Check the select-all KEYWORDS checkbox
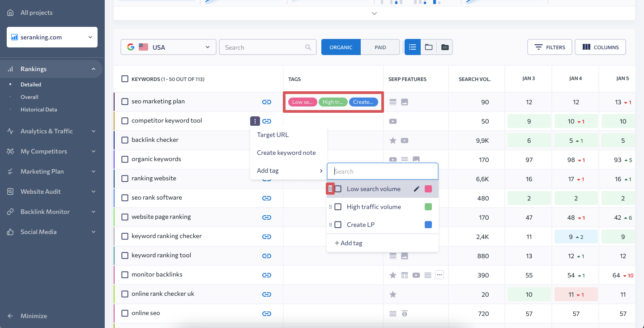Screen dimensions: 644x328 click(125, 79)
